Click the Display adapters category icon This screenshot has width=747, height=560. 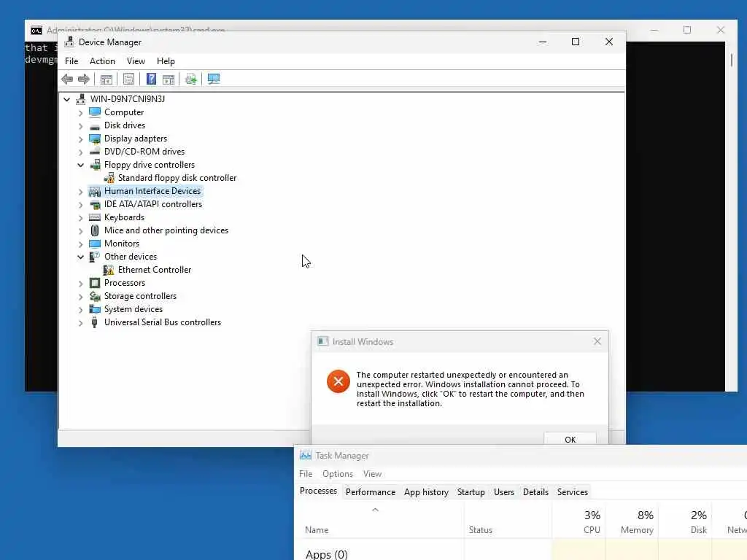(95, 139)
